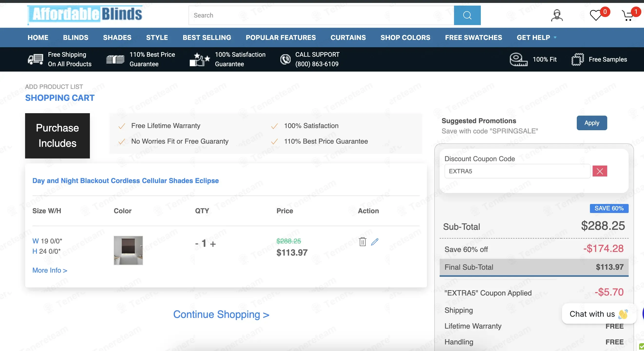Click the Free Shipping On All Products text

[70, 59]
